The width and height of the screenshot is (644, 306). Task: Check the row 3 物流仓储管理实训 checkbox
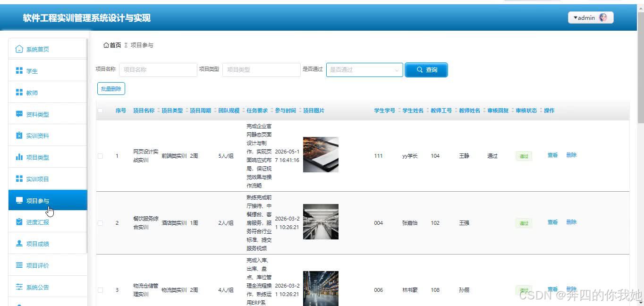(x=100, y=290)
